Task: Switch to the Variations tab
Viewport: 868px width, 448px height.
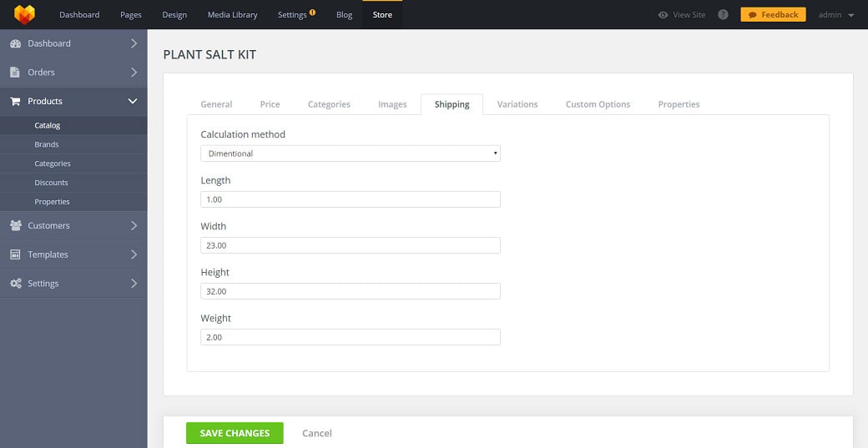Action: pyautogui.click(x=517, y=104)
